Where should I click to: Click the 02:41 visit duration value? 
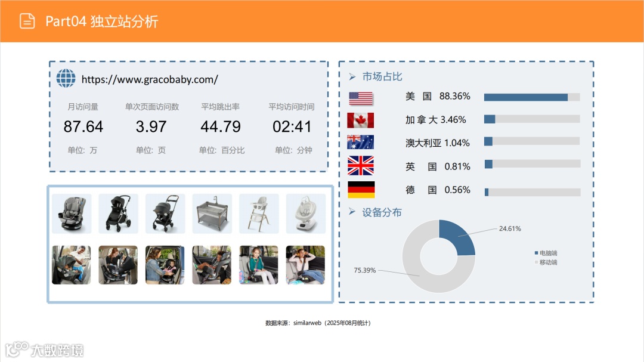[x=292, y=126]
